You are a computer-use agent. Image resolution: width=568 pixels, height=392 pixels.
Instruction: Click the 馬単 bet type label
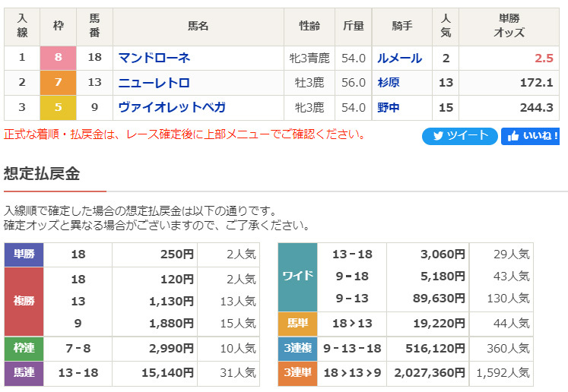pyautogui.click(x=297, y=323)
